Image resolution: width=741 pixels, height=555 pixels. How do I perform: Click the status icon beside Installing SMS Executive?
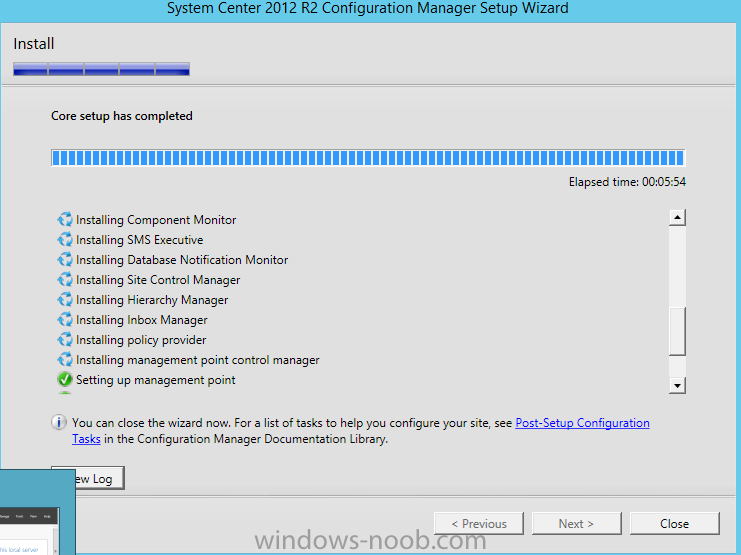(65, 239)
